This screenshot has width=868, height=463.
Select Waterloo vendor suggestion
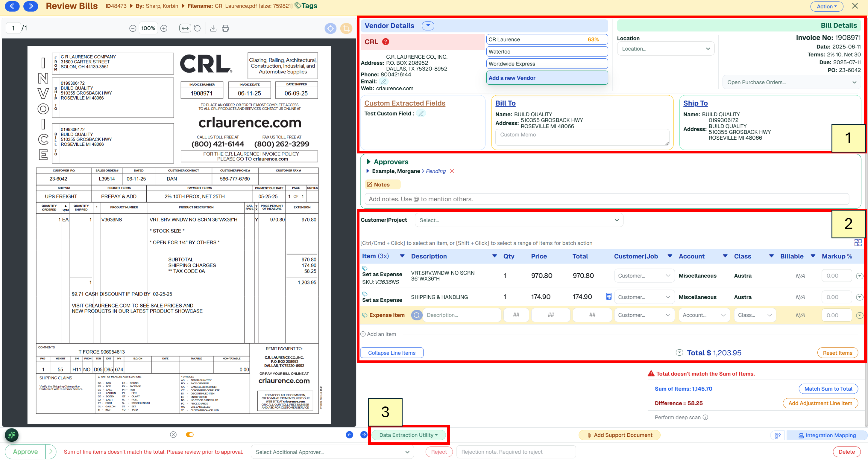[547, 51]
